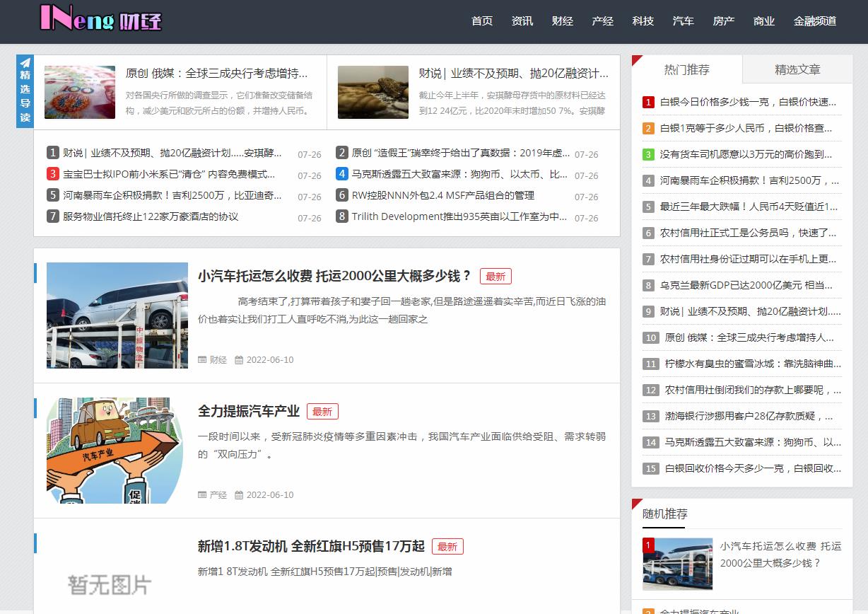This screenshot has width=868, height=614.
Task: Open hot item 白银回收价格今天多少一克
Action: 753,468
